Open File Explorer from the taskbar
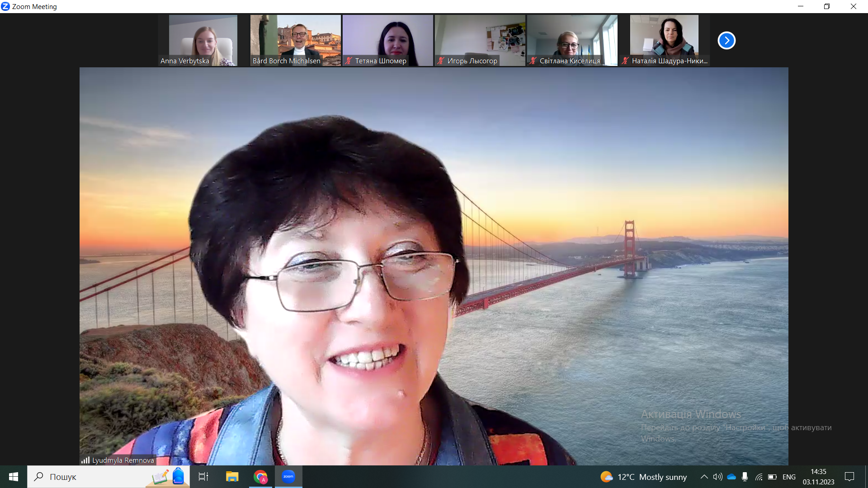Image resolution: width=868 pixels, height=488 pixels. [x=232, y=477]
